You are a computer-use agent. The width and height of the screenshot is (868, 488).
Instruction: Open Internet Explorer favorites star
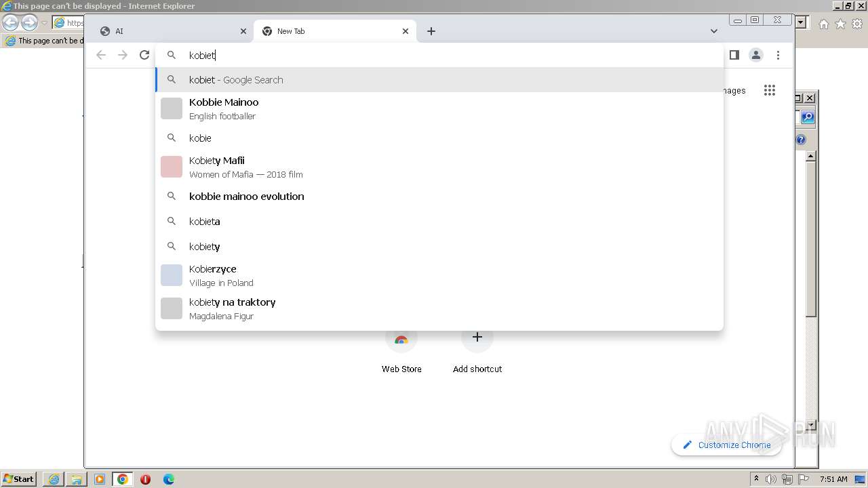point(840,24)
